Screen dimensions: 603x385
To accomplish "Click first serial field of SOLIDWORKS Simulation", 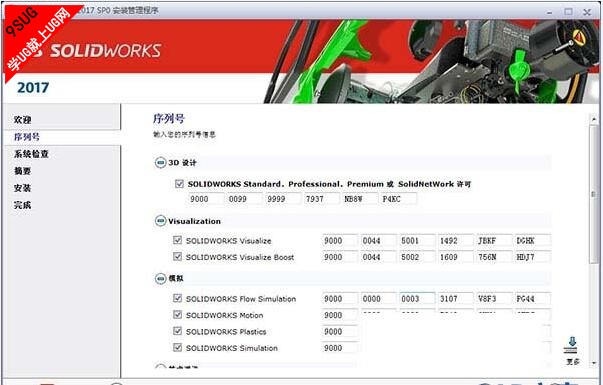I will [340, 348].
